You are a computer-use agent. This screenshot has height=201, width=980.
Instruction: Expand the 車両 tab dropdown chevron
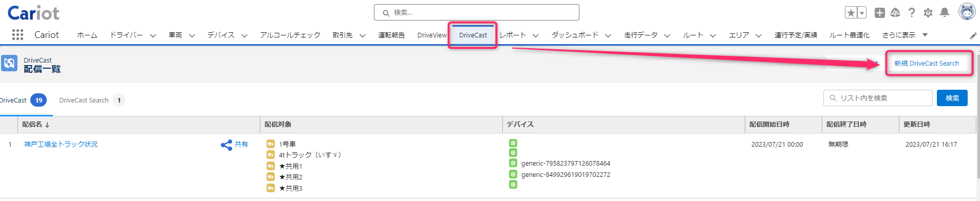(192, 35)
